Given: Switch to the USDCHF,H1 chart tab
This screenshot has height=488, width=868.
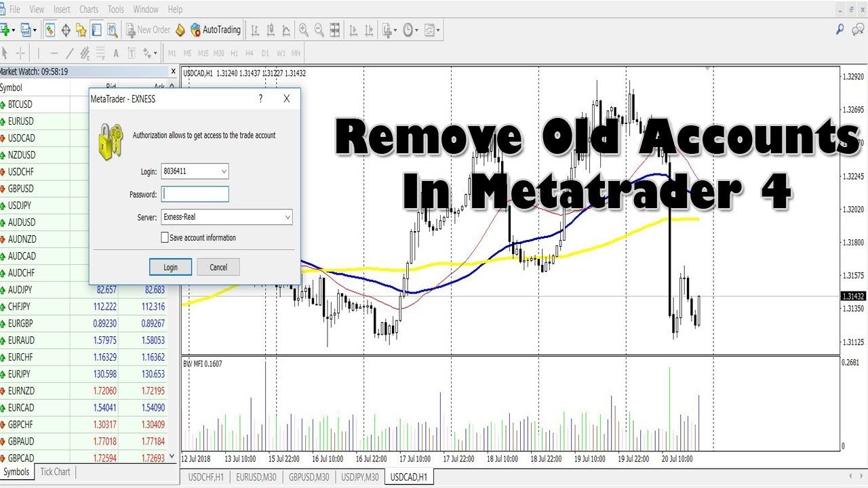Looking at the screenshot, I should click(206, 477).
